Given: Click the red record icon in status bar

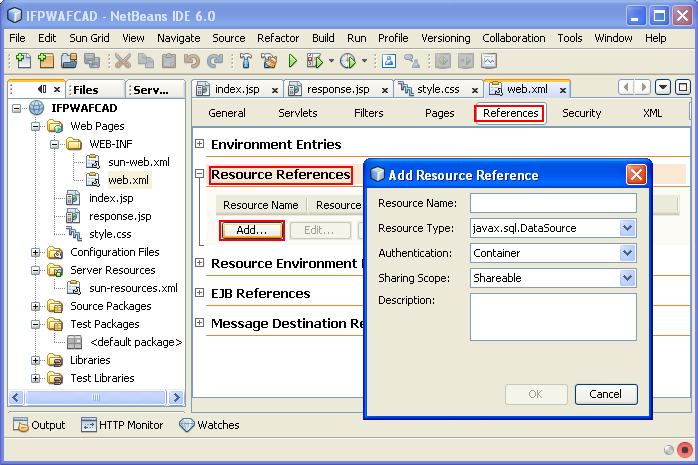Looking at the screenshot, I should click(685, 449).
